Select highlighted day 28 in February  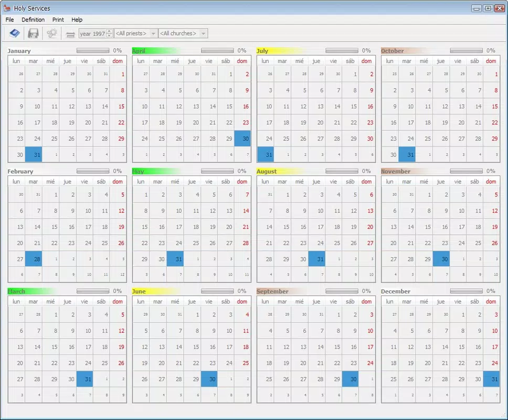click(x=34, y=259)
